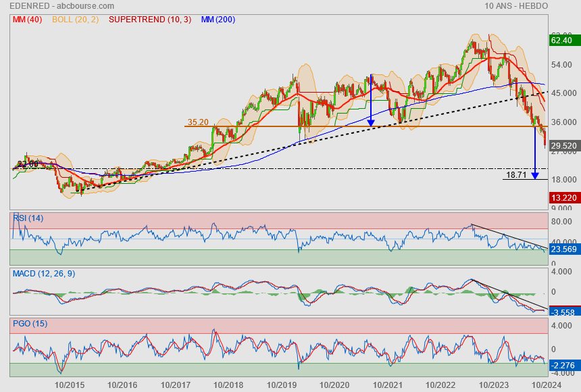The height and width of the screenshot is (392, 581).
Task: Select the blue MM (200) legend entry
Action: (218, 20)
